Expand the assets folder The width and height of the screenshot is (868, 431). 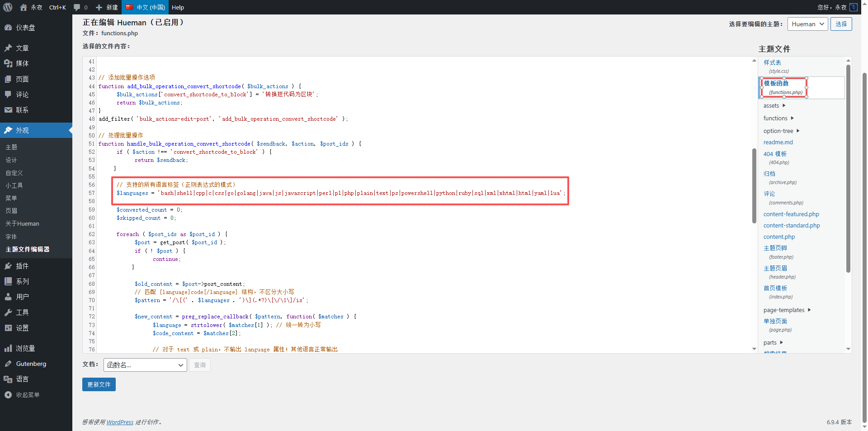pyautogui.click(x=774, y=105)
